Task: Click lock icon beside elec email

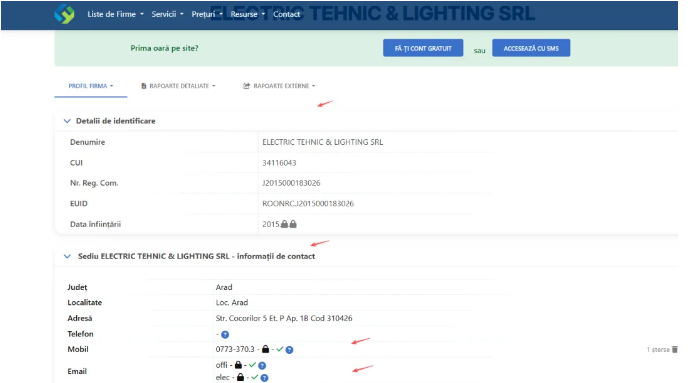Action: pyautogui.click(x=240, y=377)
